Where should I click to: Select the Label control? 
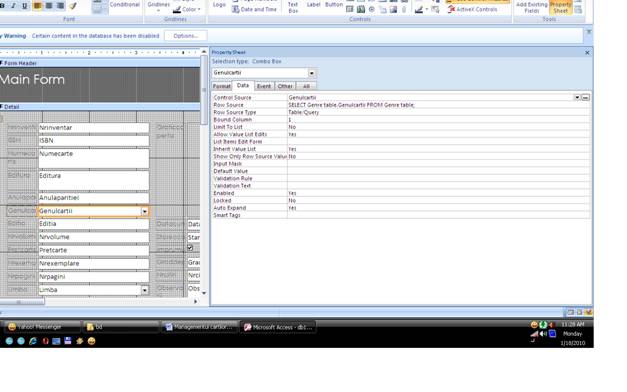[314, 4]
